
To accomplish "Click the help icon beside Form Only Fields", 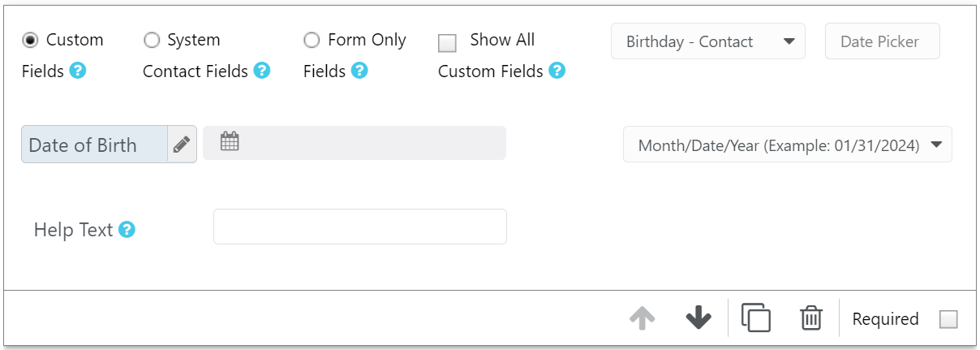I will [x=359, y=71].
